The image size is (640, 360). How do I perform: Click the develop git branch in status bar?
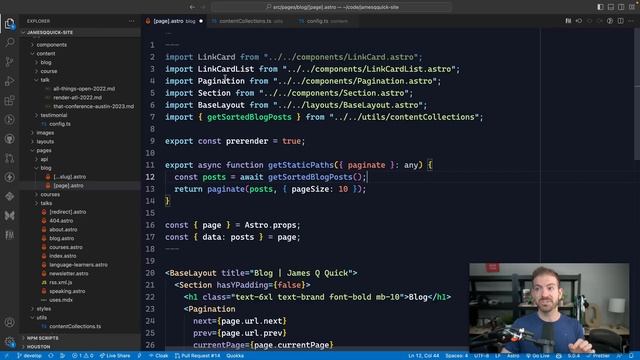[29, 356]
